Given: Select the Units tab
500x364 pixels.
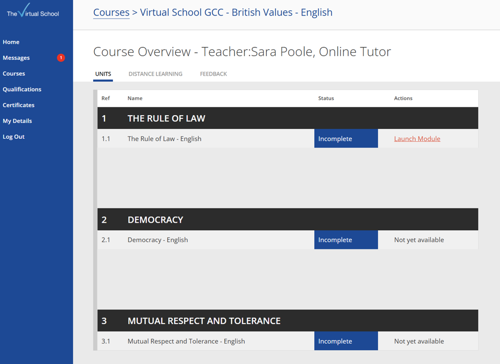Looking at the screenshot, I should click(103, 74).
